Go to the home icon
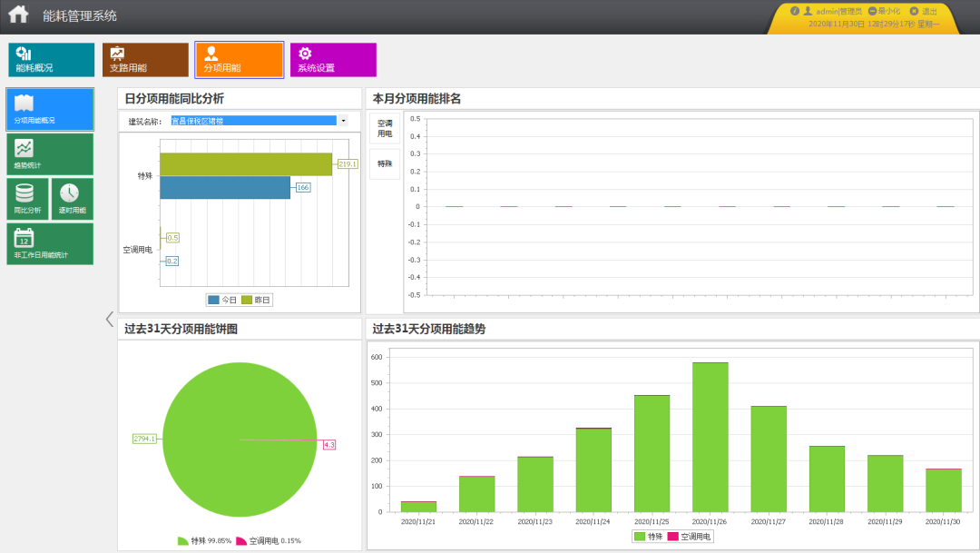Viewport: 980px width, 553px height. (18, 14)
